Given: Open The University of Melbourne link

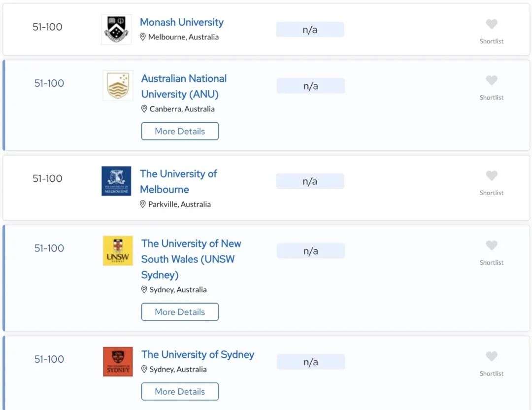Looking at the screenshot, I should [x=178, y=181].
